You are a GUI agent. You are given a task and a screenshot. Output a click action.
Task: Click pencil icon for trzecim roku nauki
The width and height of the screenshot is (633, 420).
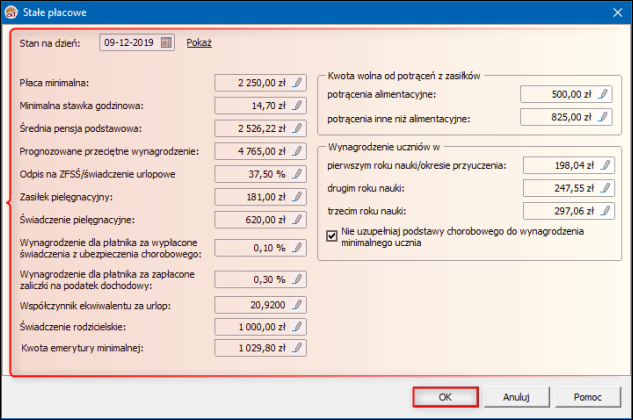coord(606,210)
